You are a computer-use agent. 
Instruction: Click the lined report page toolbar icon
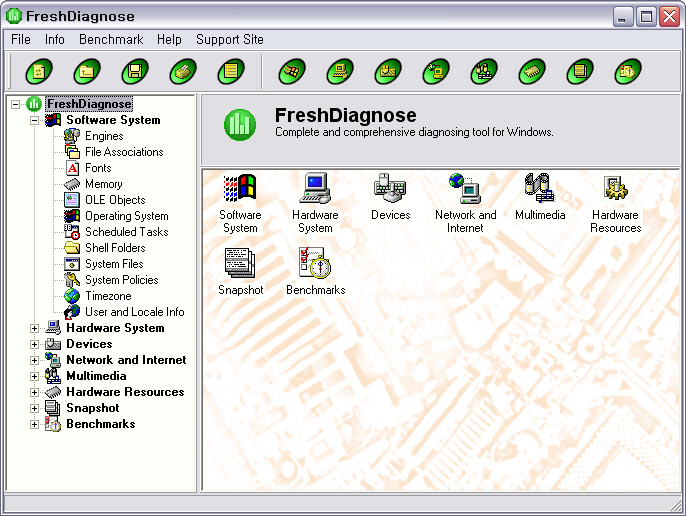click(x=231, y=71)
